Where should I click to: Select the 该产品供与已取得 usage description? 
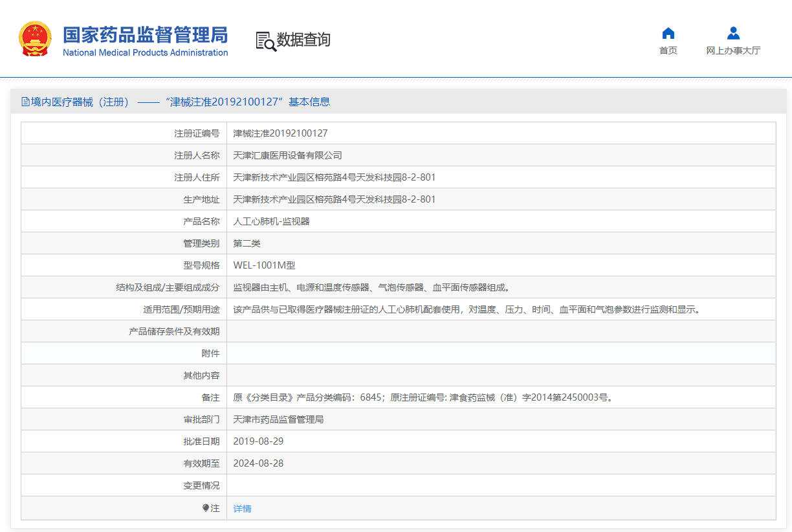[x=467, y=309]
